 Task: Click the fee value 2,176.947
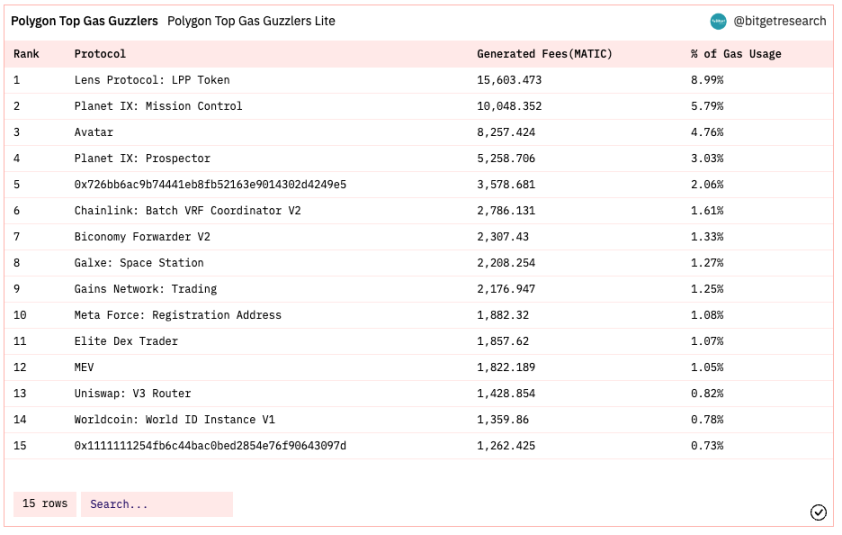pyautogui.click(x=506, y=289)
